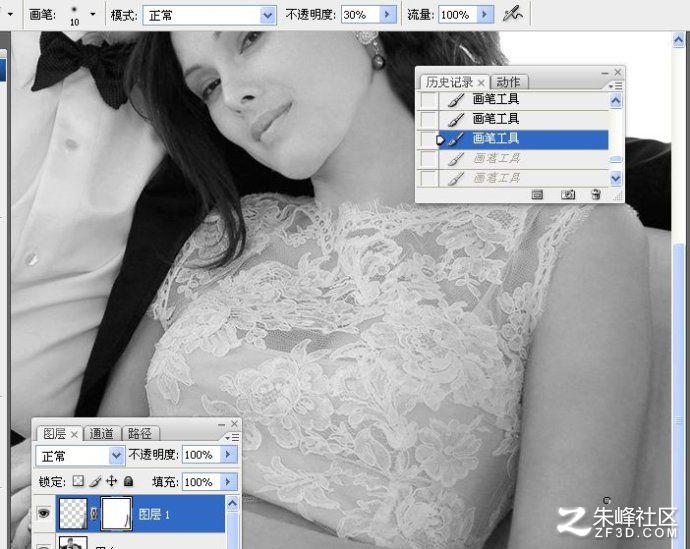Click the 不透明度 30% value field
This screenshot has height=549, width=690.
(x=360, y=15)
